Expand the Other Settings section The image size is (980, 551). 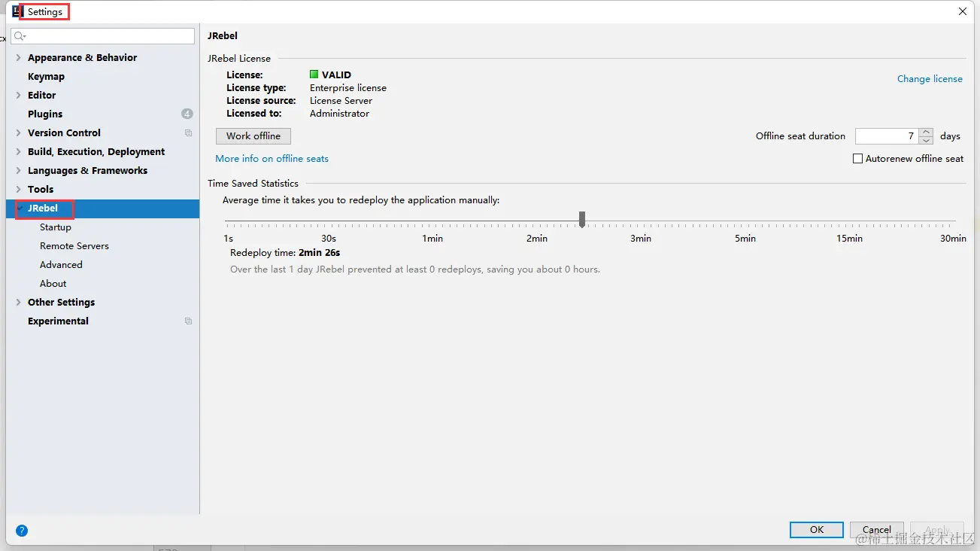19,302
